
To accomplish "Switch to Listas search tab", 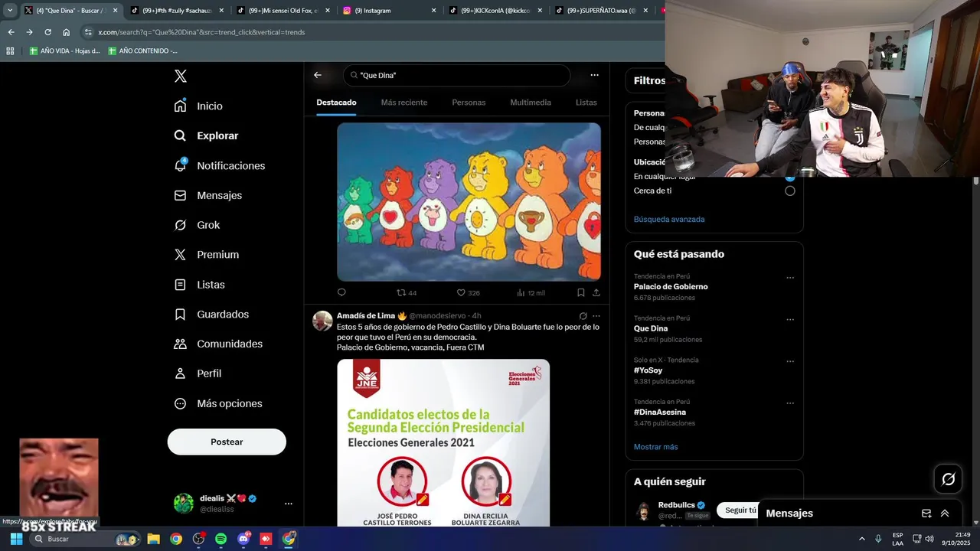I will tap(586, 103).
